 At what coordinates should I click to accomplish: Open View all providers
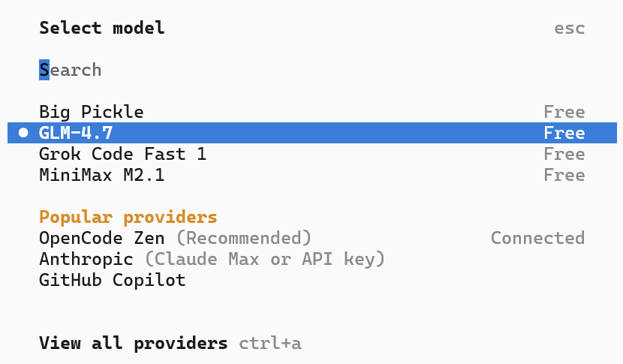133,343
